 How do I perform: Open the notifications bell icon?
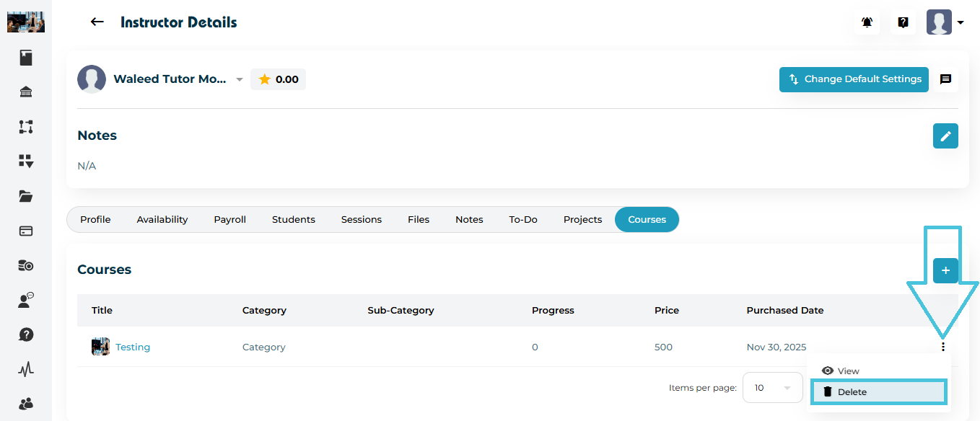click(x=867, y=22)
